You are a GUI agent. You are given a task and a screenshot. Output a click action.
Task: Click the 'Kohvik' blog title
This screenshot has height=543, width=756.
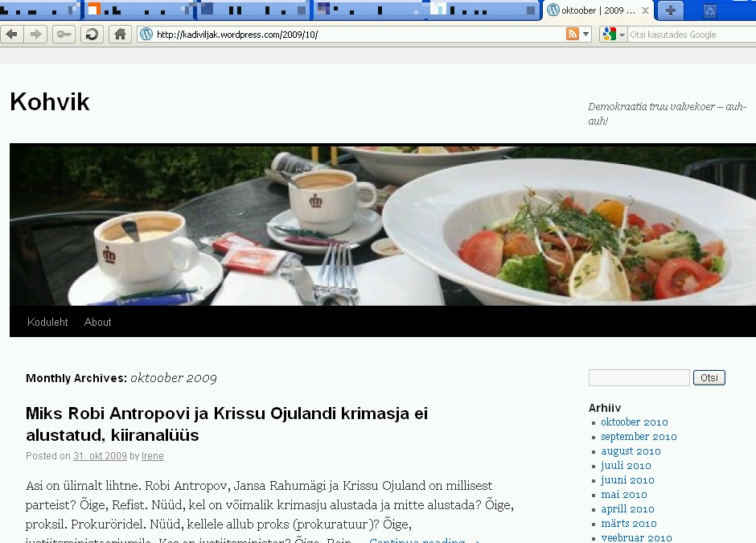50,101
